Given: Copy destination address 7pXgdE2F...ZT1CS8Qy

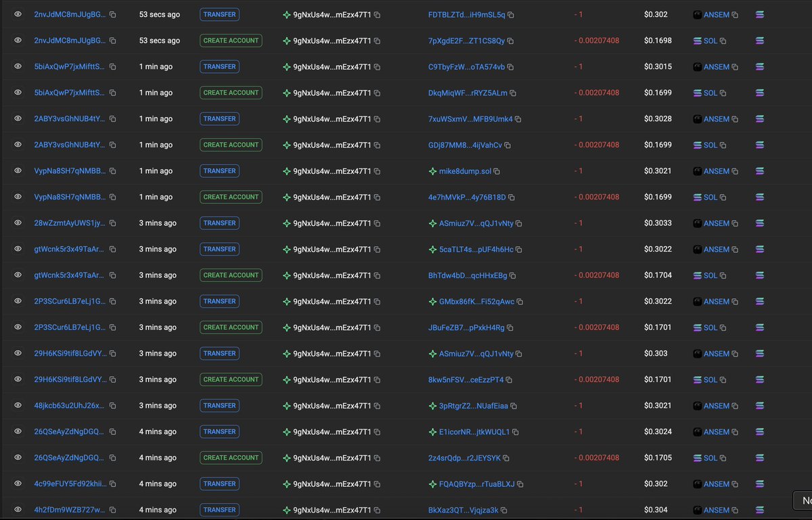Looking at the screenshot, I should click(x=511, y=41).
